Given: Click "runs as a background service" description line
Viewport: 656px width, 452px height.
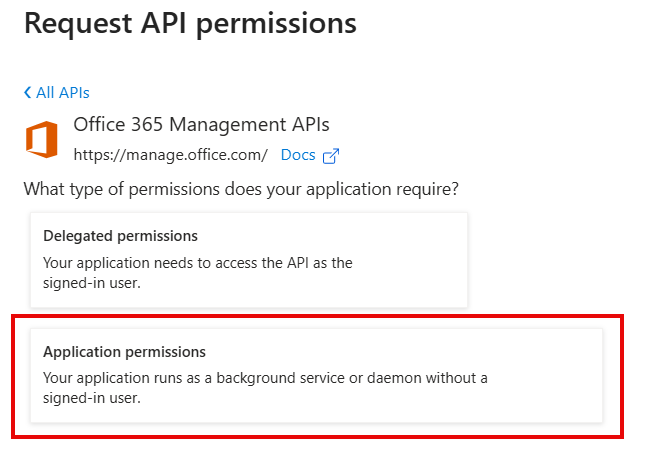Looking at the screenshot, I should (265, 378).
